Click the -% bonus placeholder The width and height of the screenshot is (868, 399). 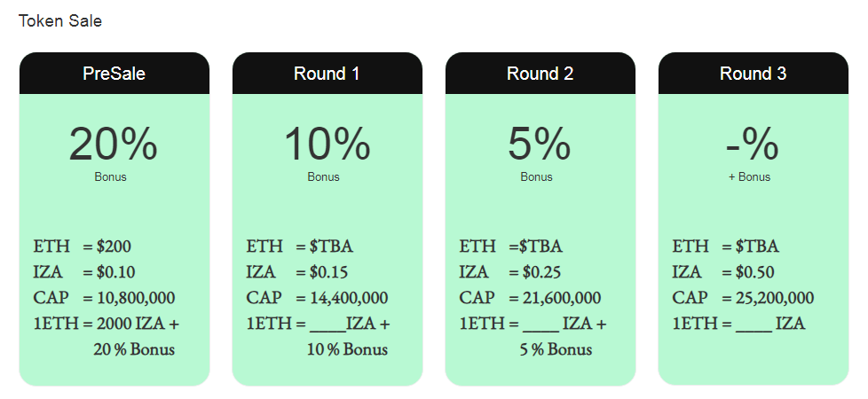coord(752,145)
